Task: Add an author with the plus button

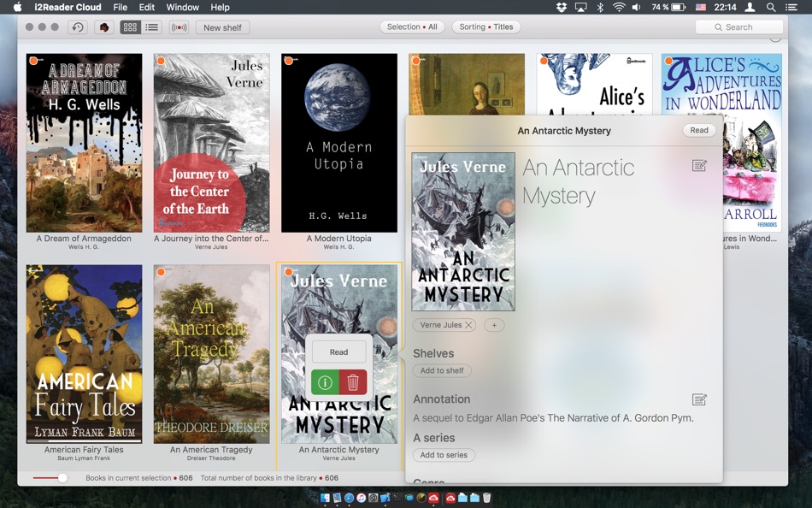Action: [494, 325]
